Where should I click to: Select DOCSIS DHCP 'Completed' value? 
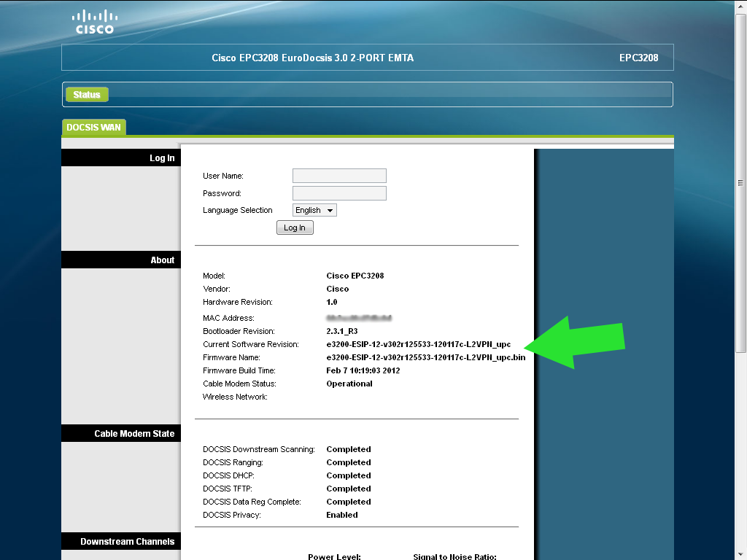[348, 475]
